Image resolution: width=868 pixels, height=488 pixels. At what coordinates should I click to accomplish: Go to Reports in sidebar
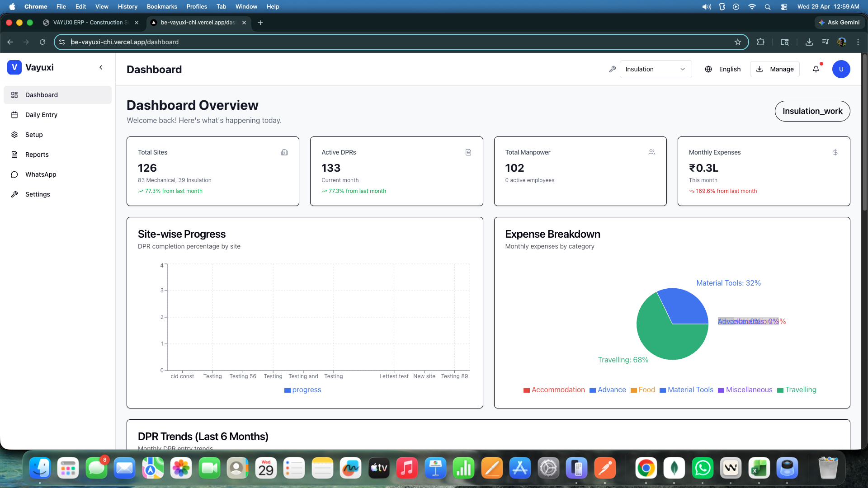coord(57,155)
